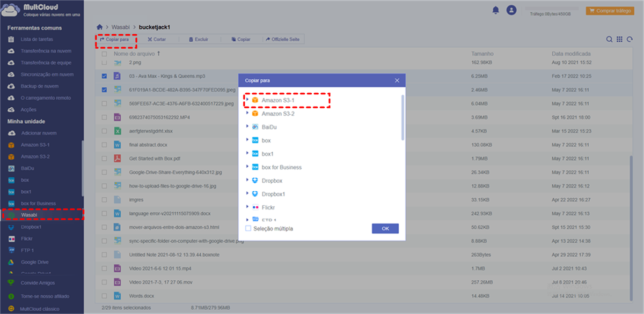The height and width of the screenshot is (314, 644).
Task: Uncheck file 61F019A1-BCDE jpeg checkbox
Action: coord(104,89)
